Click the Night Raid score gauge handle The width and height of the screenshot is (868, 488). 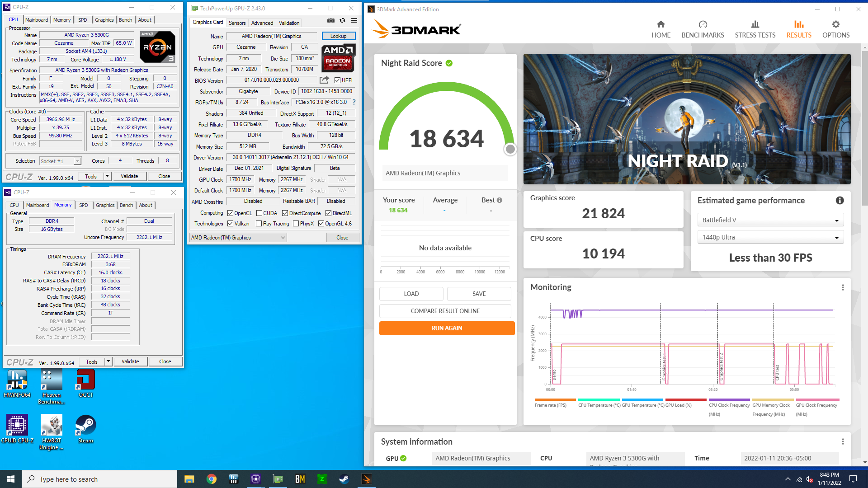coord(510,149)
